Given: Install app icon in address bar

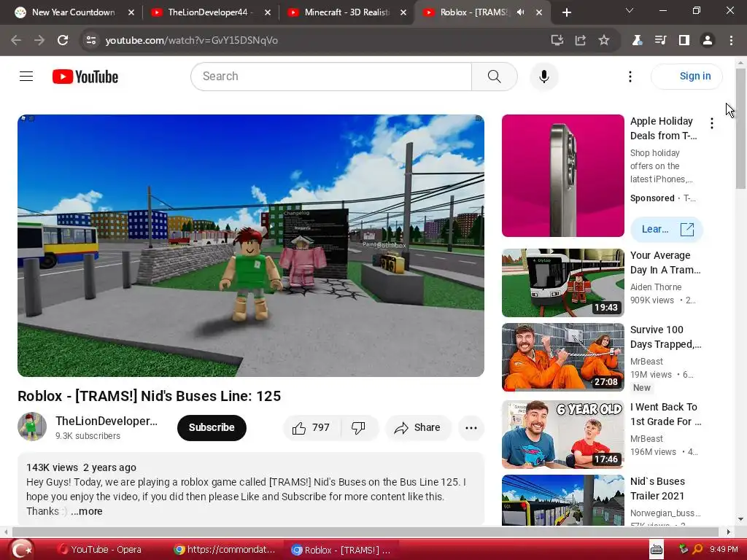Looking at the screenshot, I should [x=557, y=41].
